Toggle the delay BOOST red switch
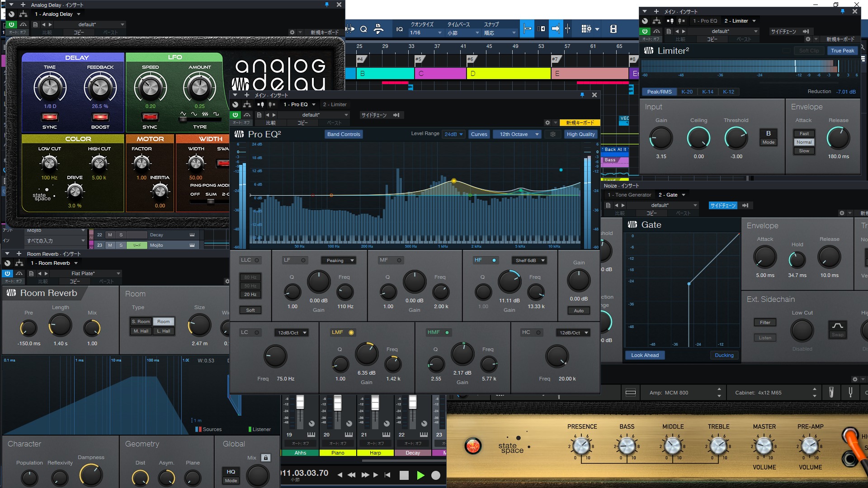 coord(100,117)
